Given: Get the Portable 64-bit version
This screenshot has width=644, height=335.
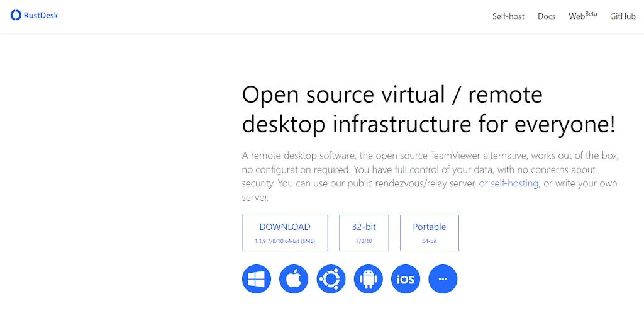Looking at the screenshot, I should point(429,232).
